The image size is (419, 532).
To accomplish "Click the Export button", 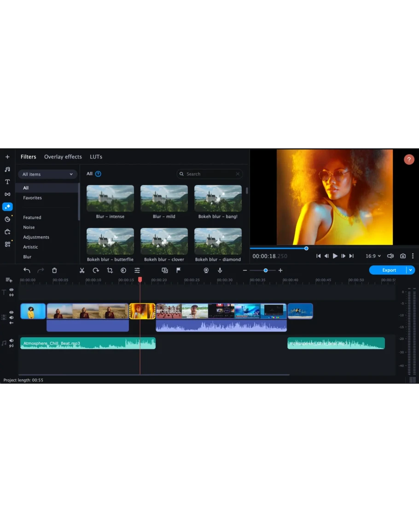I will [389, 270].
